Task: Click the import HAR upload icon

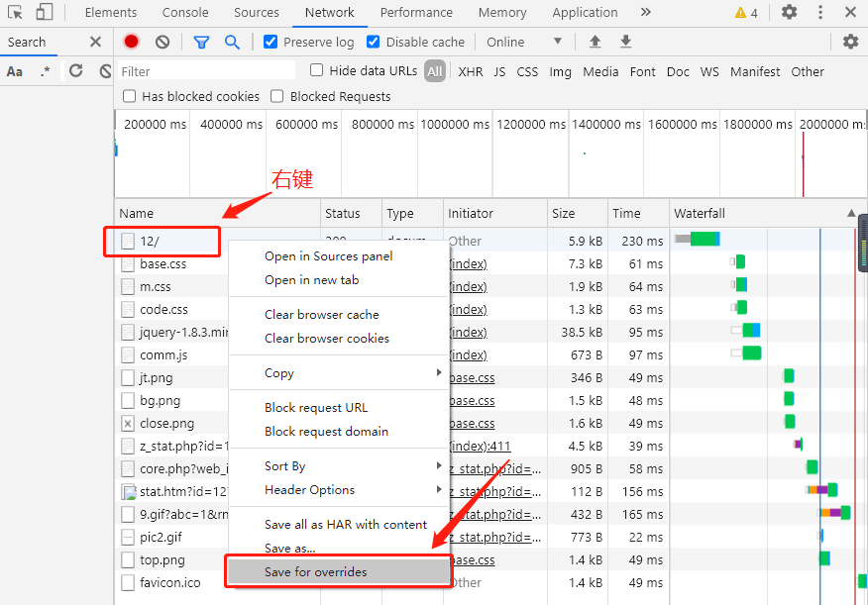Action: [595, 42]
